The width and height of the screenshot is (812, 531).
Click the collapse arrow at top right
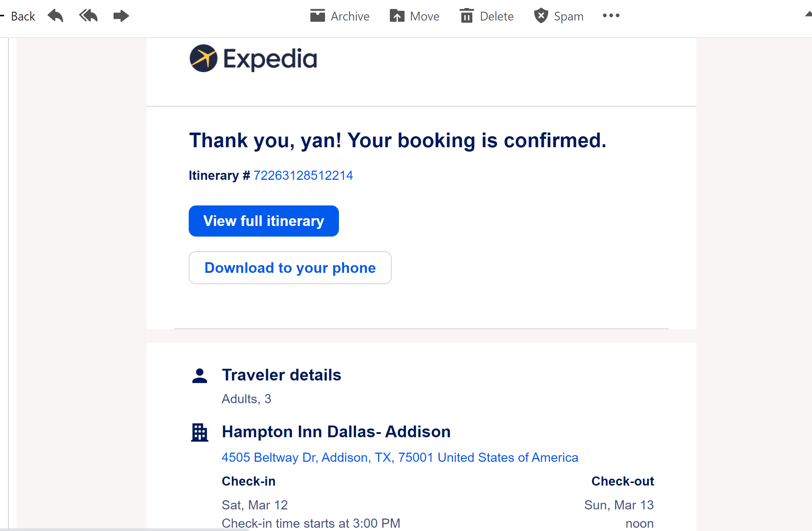(808, 15)
